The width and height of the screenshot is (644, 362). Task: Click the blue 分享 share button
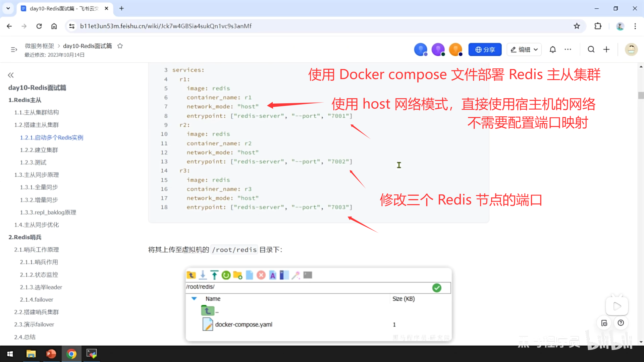(485, 50)
